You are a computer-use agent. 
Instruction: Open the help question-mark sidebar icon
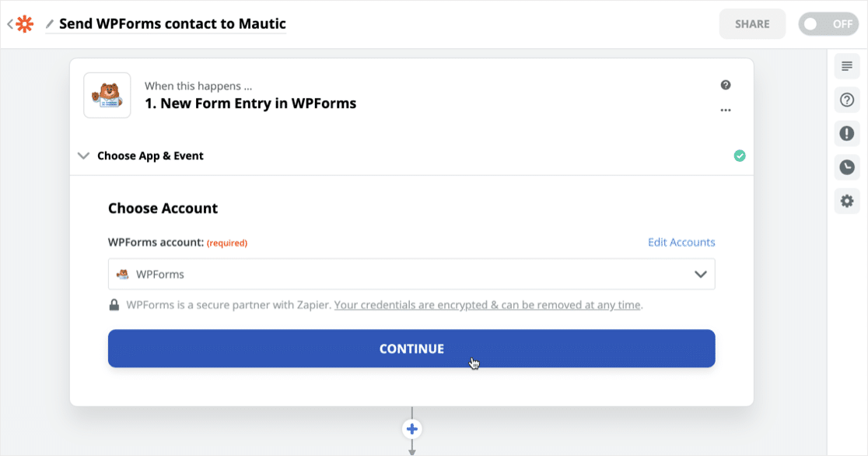pyautogui.click(x=847, y=100)
